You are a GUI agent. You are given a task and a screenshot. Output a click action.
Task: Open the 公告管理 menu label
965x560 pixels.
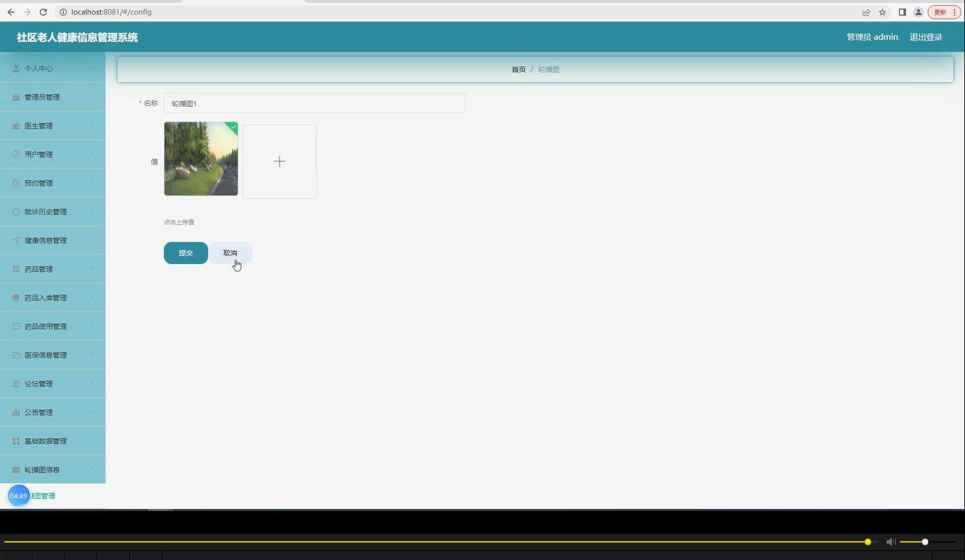[x=39, y=412]
